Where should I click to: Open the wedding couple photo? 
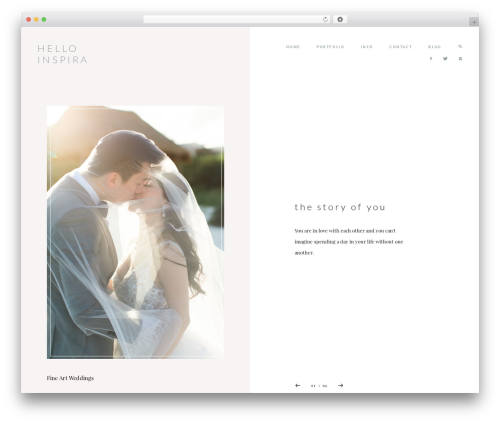point(135,232)
